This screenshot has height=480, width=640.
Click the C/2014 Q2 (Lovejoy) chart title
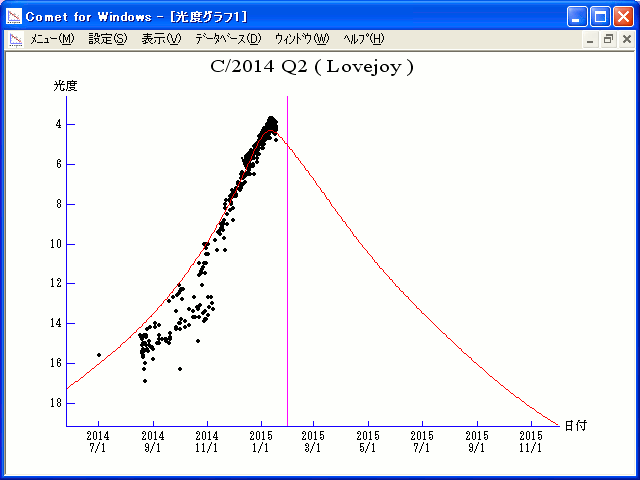tap(312, 67)
